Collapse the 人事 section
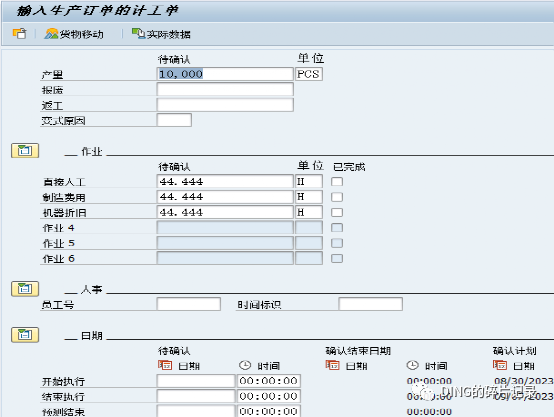 click(25, 289)
